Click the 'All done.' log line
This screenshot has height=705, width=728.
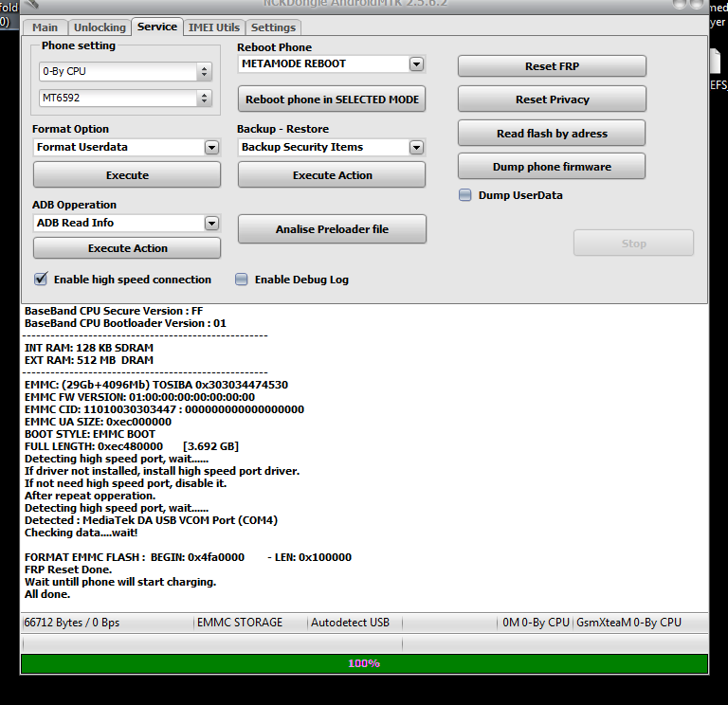47,594
